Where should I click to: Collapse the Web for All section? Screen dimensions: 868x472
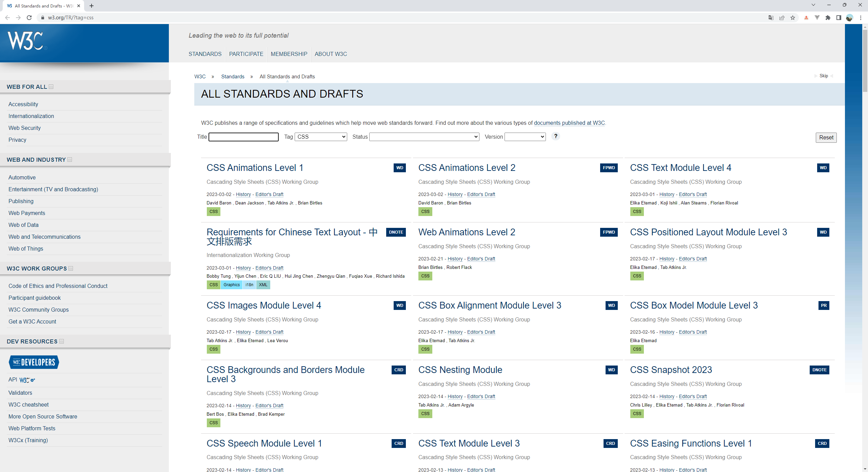51,87
